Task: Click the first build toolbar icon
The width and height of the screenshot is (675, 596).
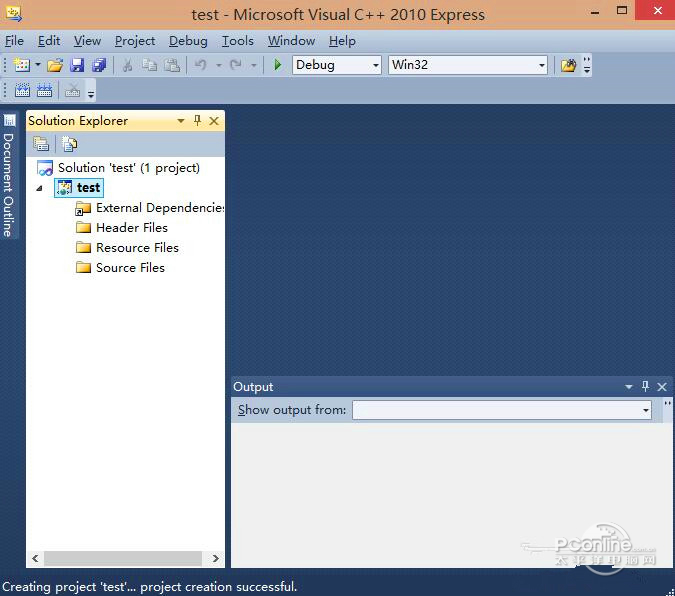Action: (x=22, y=90)
